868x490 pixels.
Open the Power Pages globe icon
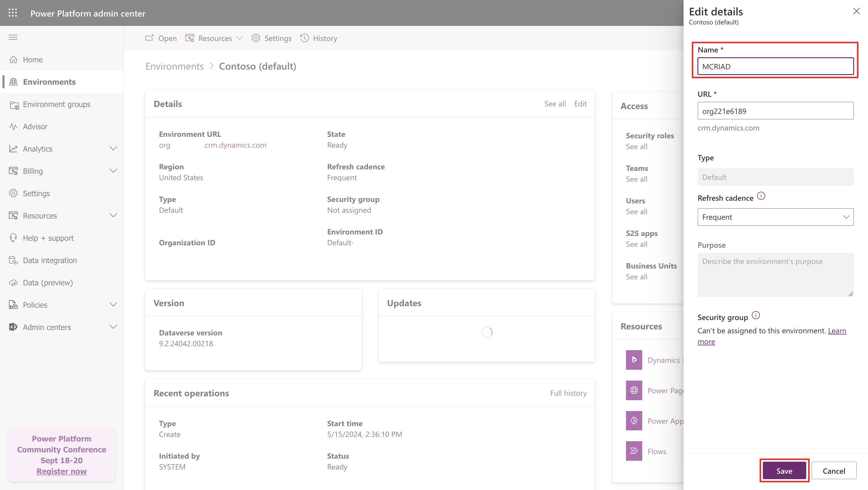[x=634, y=390]
